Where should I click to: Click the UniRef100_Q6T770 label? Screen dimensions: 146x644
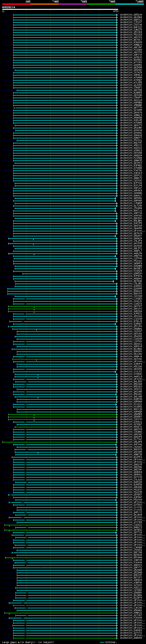click(131, 108)
